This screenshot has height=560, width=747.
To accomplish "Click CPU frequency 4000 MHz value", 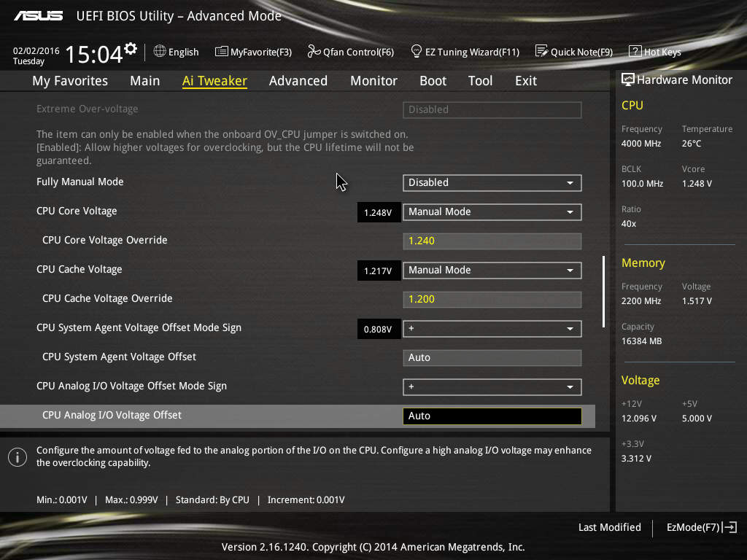I will point(640,144).
